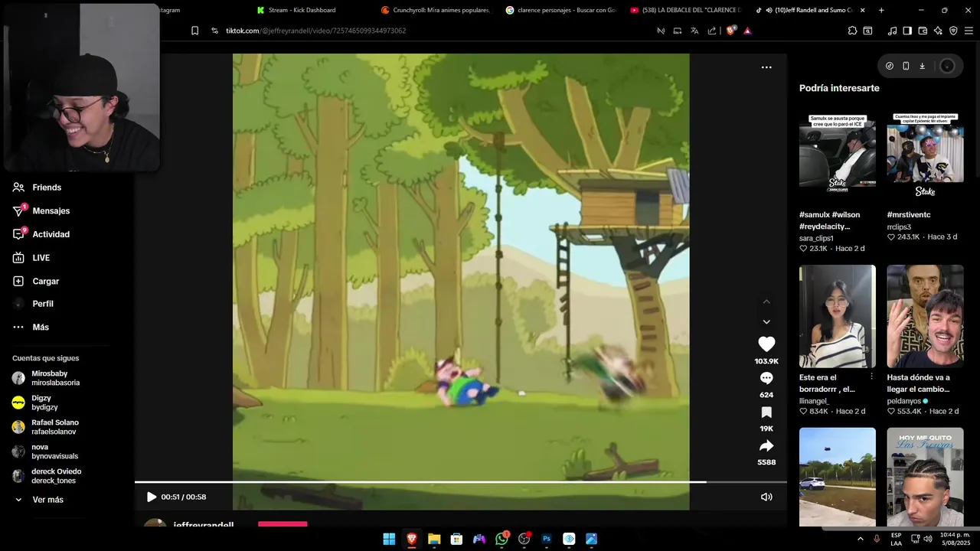Viewport: 980px width, 551px height.
Task: Open File Explorer from the taskbar
Action: pos(434,539)
